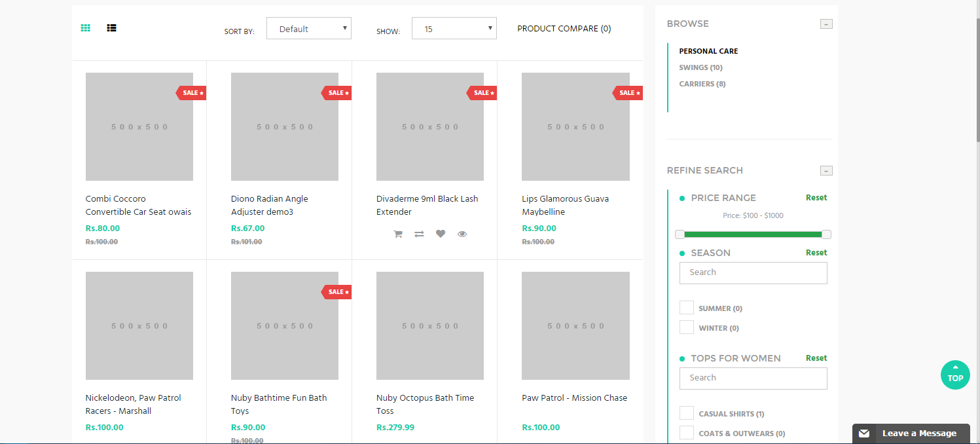The image size is (980, 444).
Task: Focus the Tops for Women search field
Action: [x=753, y=379]
